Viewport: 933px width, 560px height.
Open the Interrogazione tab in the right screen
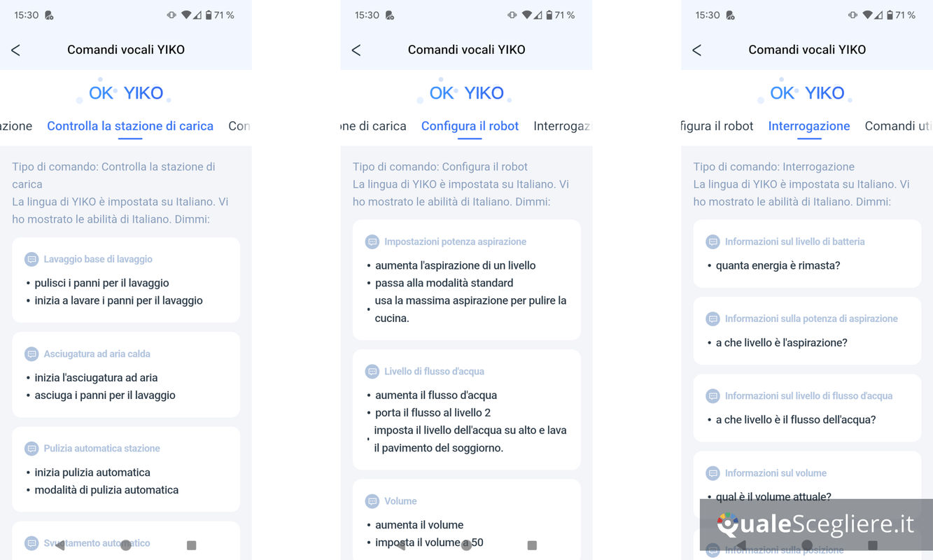click(809, 126)
